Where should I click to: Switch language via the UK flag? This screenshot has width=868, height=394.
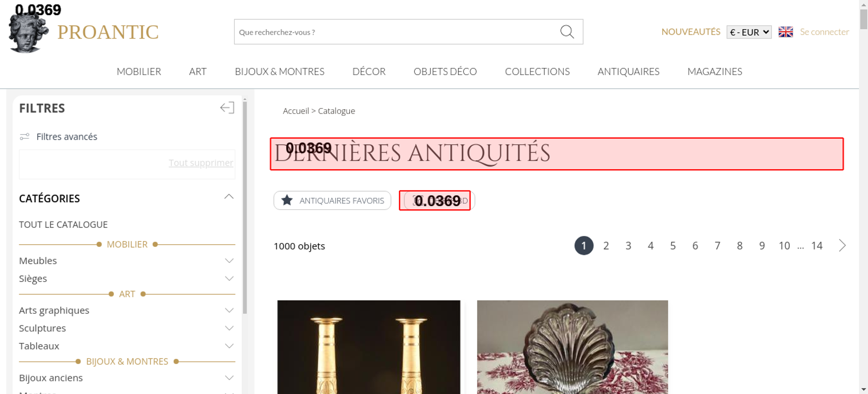[x=786, y=32]
